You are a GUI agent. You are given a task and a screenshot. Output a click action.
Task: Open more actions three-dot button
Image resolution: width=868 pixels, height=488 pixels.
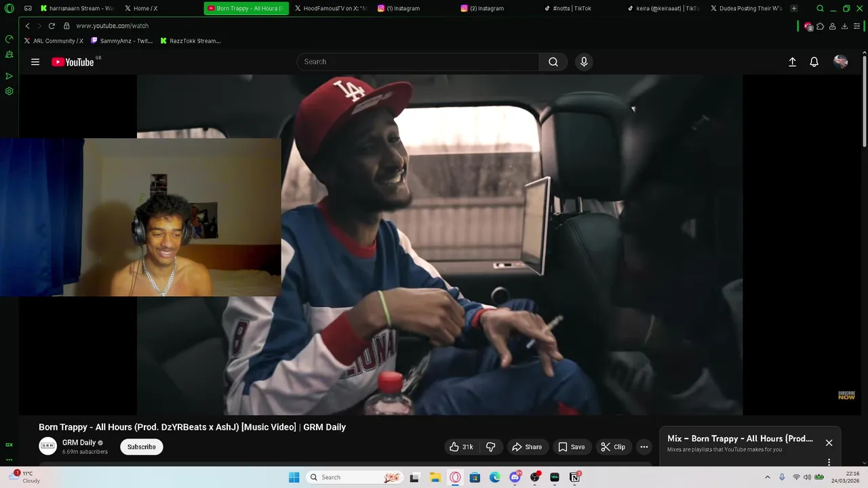point(644,447)
